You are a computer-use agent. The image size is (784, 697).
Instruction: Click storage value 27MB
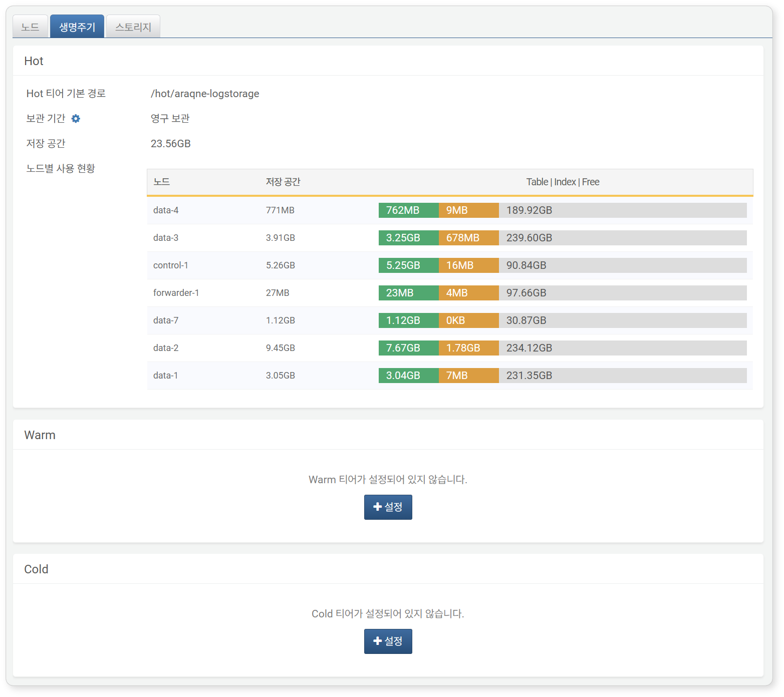(x=278, y=293)
